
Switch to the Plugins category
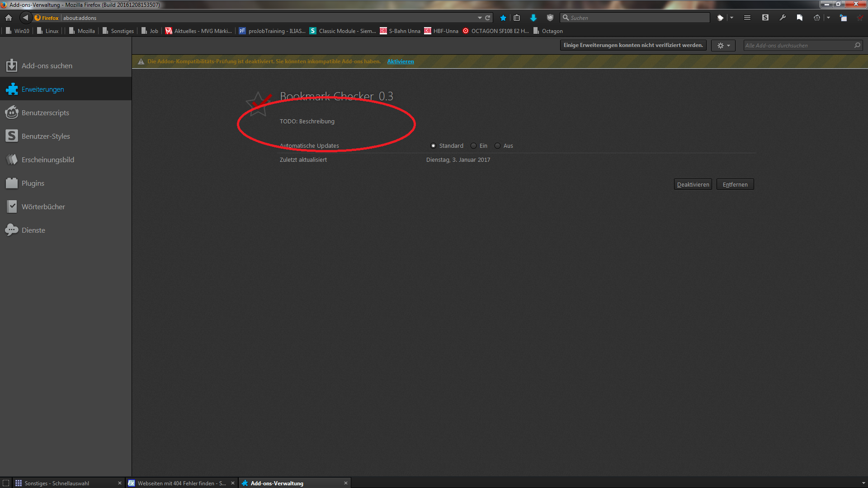point(33,183)
